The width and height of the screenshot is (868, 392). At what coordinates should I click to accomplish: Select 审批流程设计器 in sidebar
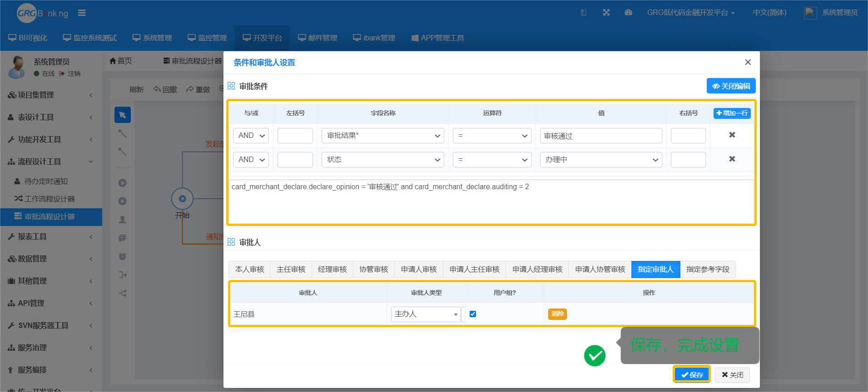[51, 216]
